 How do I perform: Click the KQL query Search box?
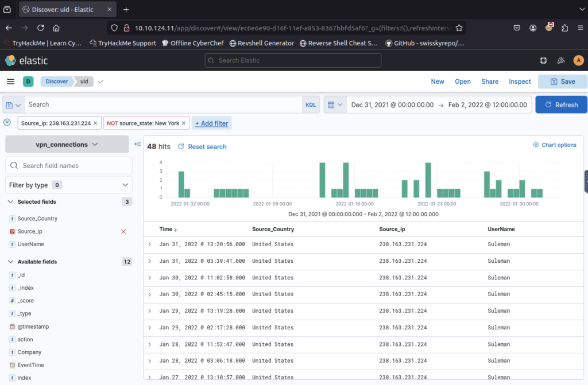point(164,104)
